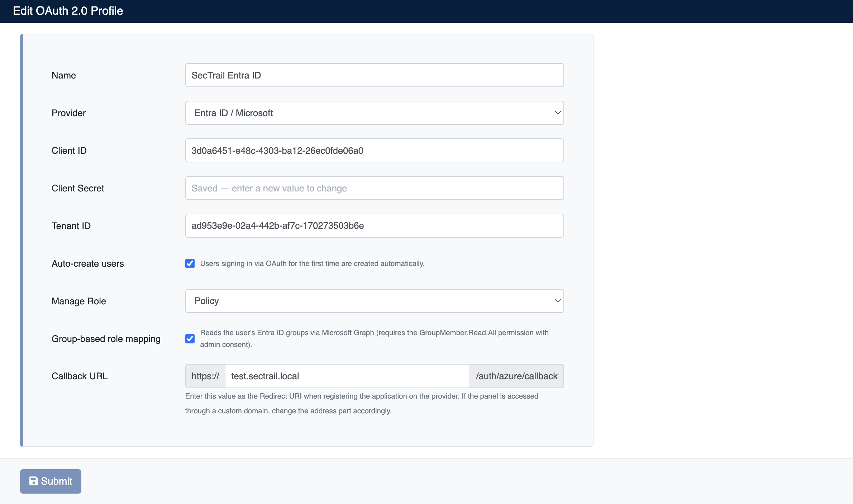Click the save disk icon on Submit

point(34,481)
